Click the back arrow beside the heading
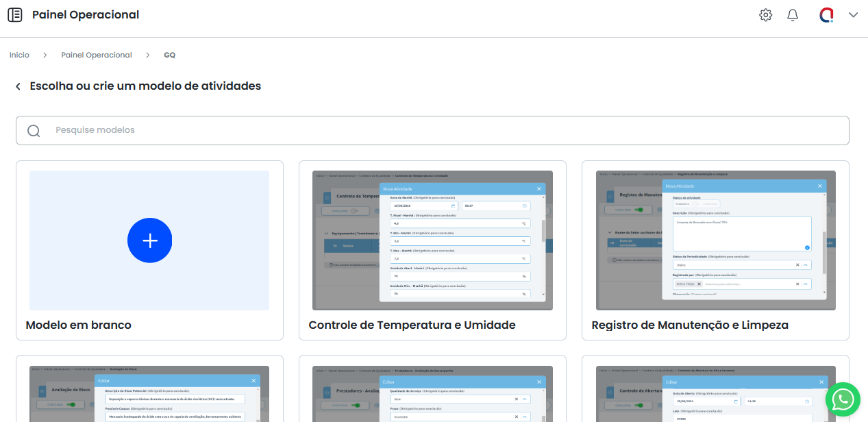 point(18,86)
